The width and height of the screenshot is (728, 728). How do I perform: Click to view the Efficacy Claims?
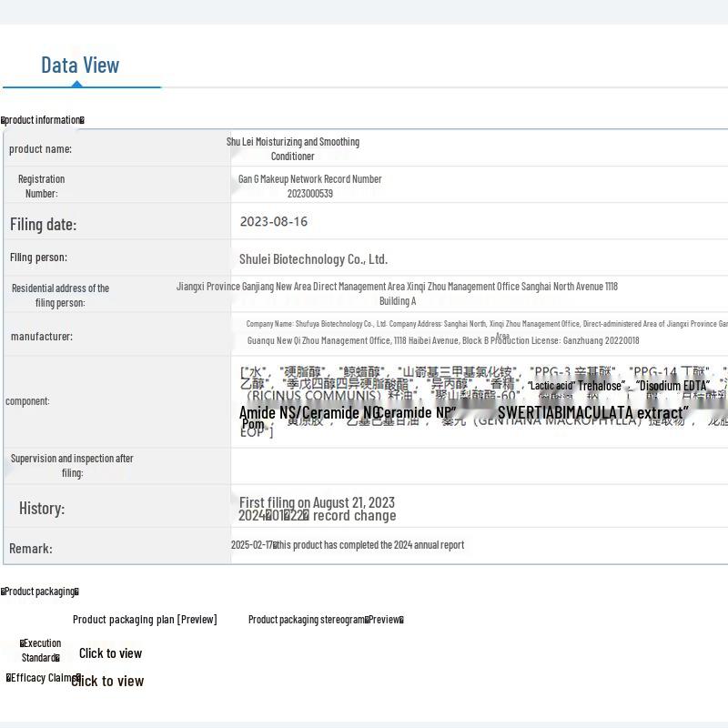pos(107,681)
